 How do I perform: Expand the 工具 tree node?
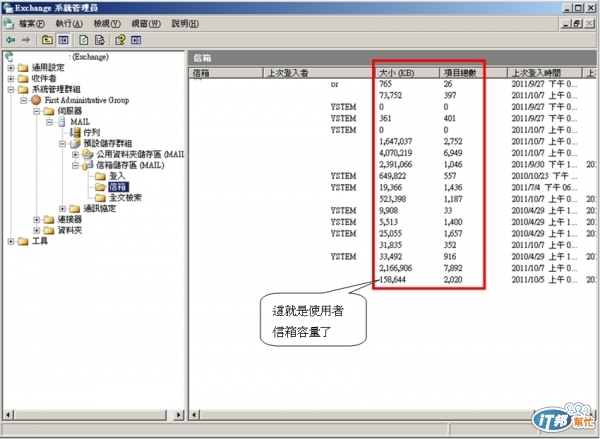[11, 241]
